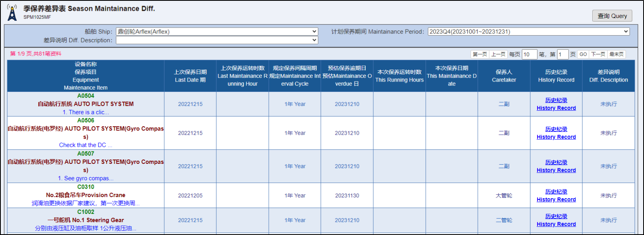Expand the Maintainance Period dropdown
This screenshot has width=644, height=235.
click(x=528, y=32)
